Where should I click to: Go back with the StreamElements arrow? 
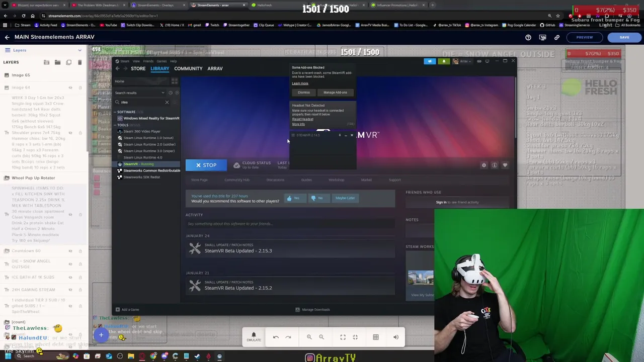[x=7, y=37]
